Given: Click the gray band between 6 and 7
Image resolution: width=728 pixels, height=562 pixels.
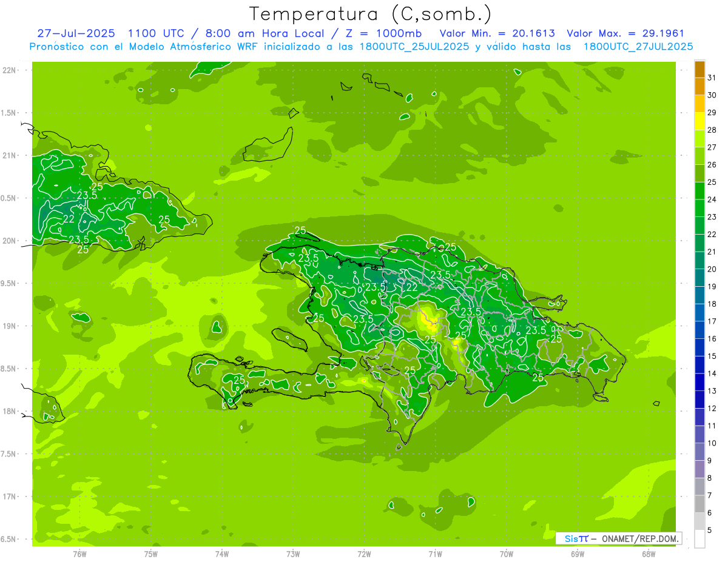Looking at the screenshot, I should coord(699,504).
